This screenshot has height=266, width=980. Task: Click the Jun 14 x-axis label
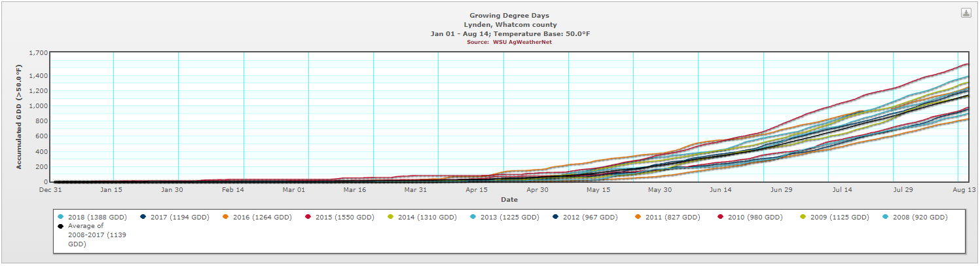[x=720, y=190]
